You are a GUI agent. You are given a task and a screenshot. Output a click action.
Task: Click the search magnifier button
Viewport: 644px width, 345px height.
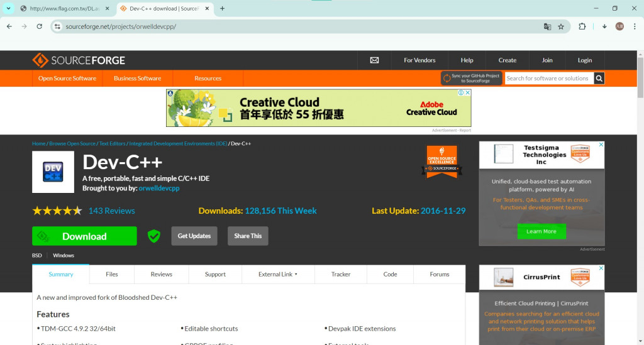click(599, 79)
